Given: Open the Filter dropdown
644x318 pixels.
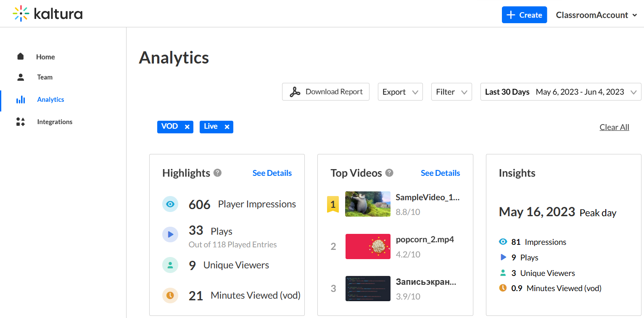Looking at the screenshot, I should tap(451, 92).
